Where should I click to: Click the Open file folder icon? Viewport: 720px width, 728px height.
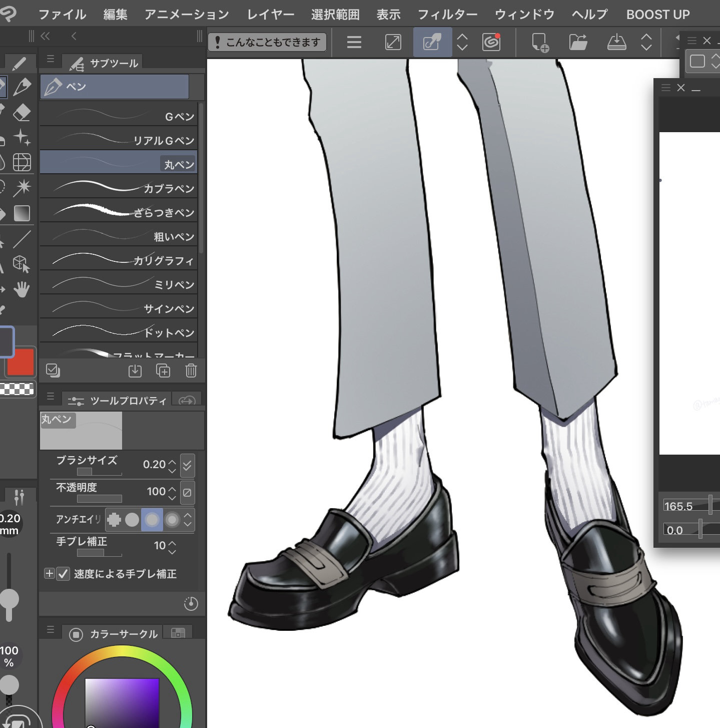pyautogui.click(x=578, y=43)
